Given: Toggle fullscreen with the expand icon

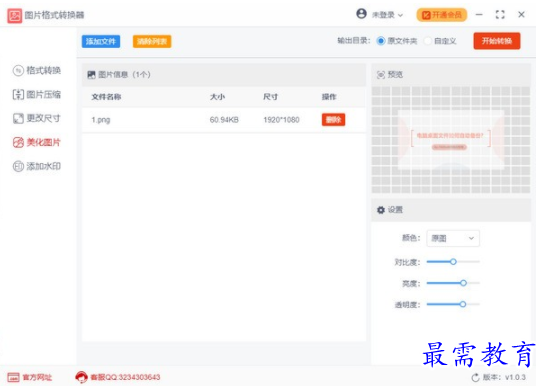Looking at the screenshot, I should (x=500, y=15).
